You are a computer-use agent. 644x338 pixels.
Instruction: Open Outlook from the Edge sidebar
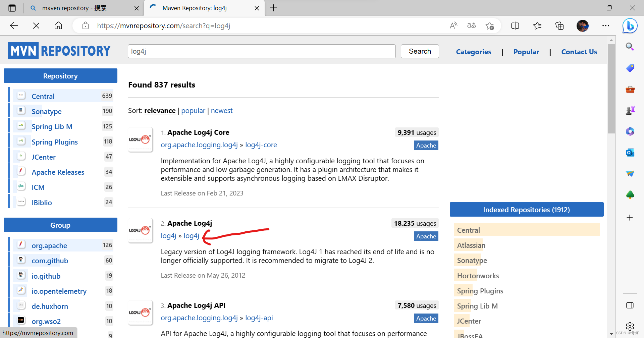pyautogui.click(x=630, y=153)
